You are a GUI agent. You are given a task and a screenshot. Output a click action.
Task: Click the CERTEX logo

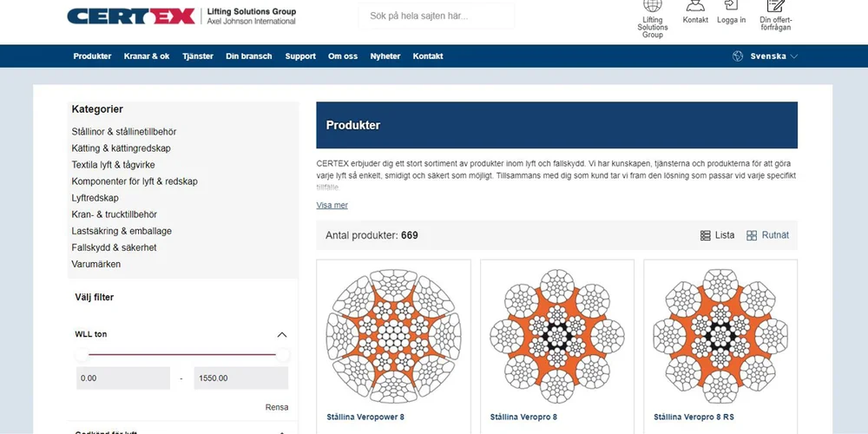pos(130,16)
